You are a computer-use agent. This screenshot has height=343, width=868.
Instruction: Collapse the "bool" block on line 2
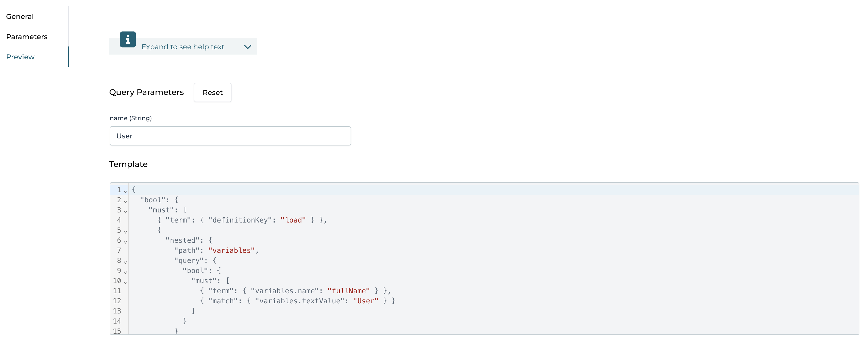125,201
